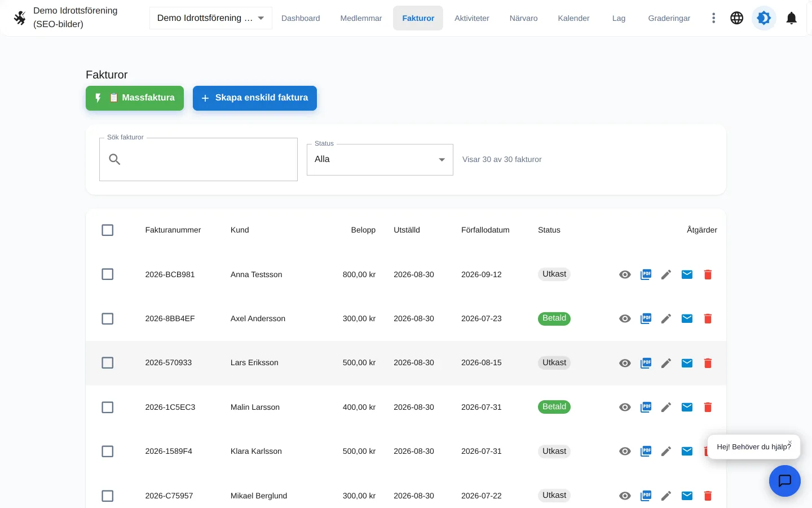Viewport: 812px width, 508px height.
Task: Dismiss the 'Hej! Behöver du hjälp?' popup
Action: (790, 443)
